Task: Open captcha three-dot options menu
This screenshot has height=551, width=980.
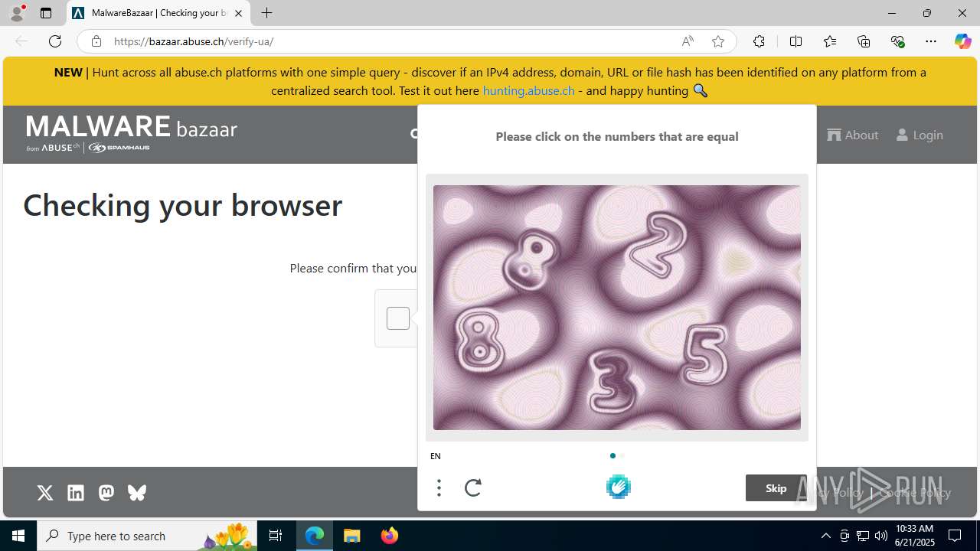Action: tap(439, 487)
